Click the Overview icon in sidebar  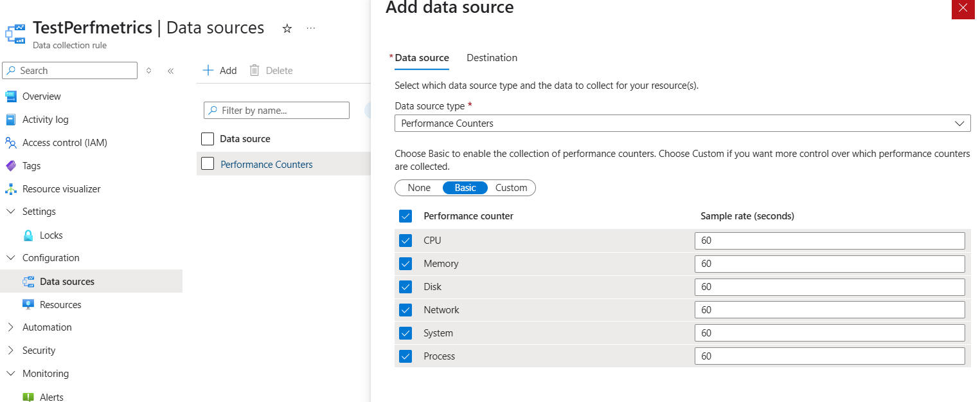[11, 96]
